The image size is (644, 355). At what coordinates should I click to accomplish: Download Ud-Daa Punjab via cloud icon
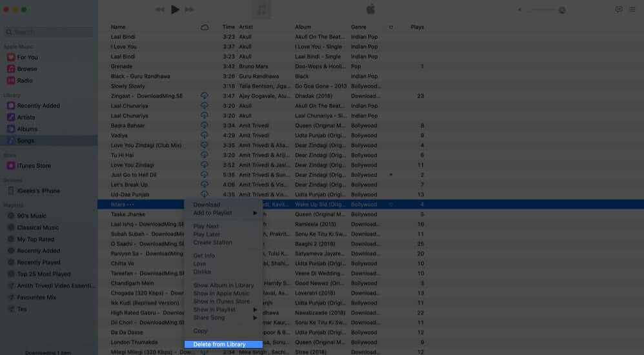pos(204,194)
